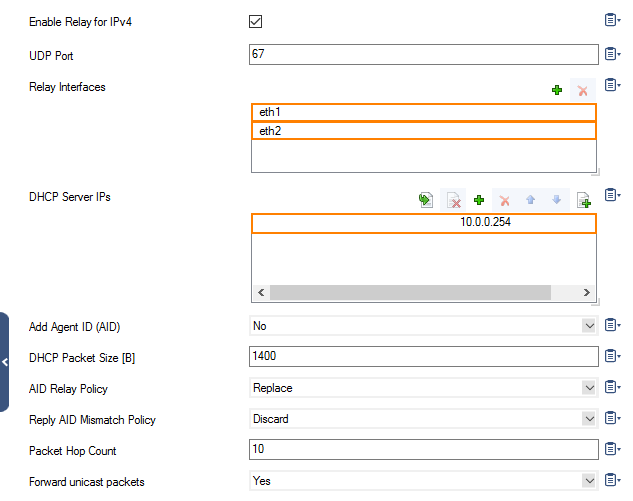Click the DHCP Packet Size input field
This screenshot has width=633, height=501.
click(423, 357)
